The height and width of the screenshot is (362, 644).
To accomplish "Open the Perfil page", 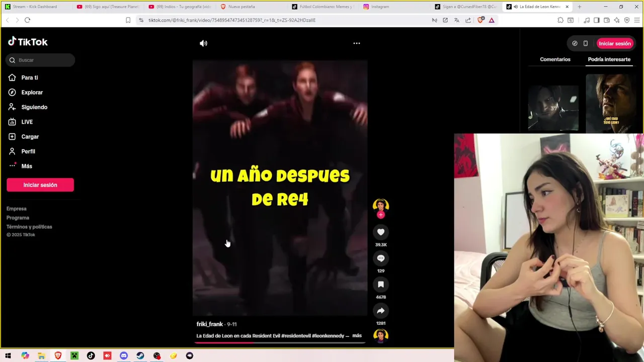I will click(28, 151).
